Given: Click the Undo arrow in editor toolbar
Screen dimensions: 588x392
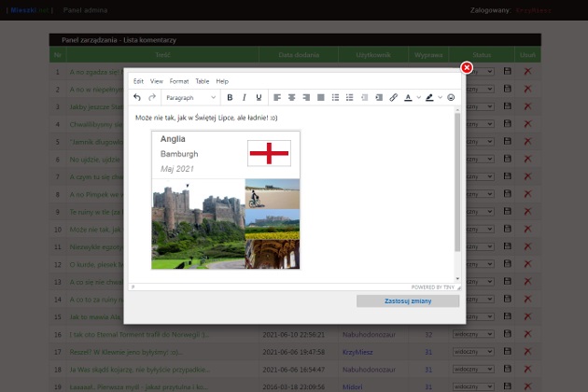Looking at the screenshot, I should pyautogui.click(x=137, y=97).
